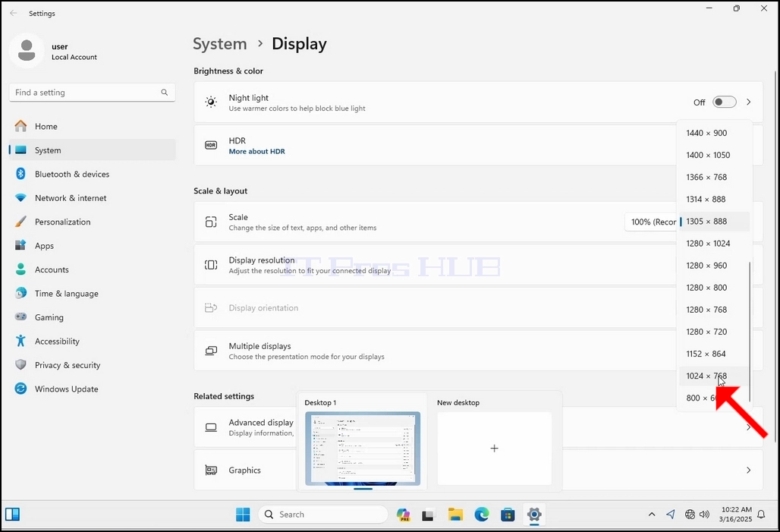Toggle the Night light switch
The width and height of the screenshot is (780, 532).
725,102
